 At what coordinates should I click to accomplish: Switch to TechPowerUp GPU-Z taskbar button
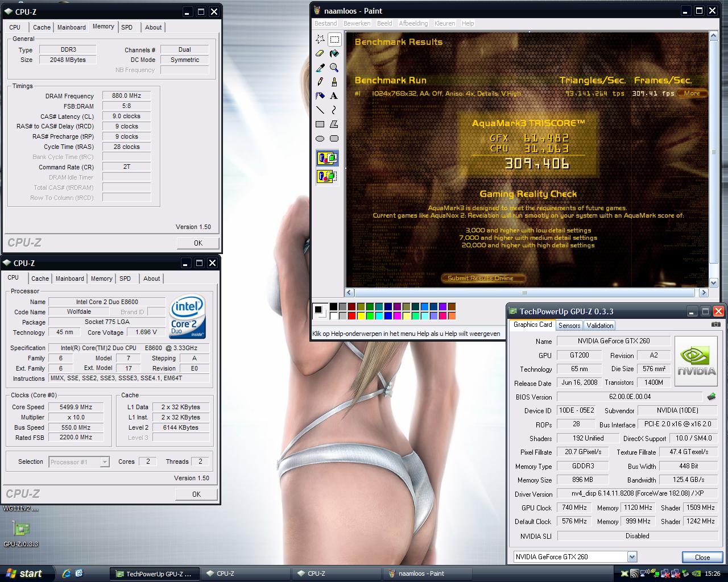[x=154, y=573]
